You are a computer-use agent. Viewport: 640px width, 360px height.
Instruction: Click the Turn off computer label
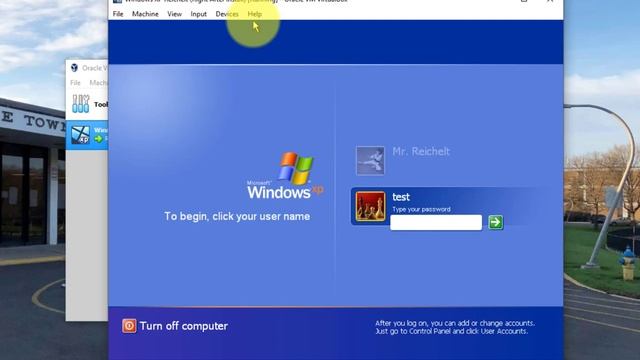184,326
